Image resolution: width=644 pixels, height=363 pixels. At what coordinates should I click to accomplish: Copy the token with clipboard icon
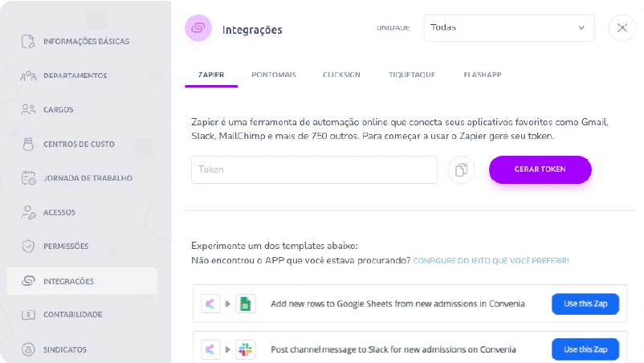(461, 169)
